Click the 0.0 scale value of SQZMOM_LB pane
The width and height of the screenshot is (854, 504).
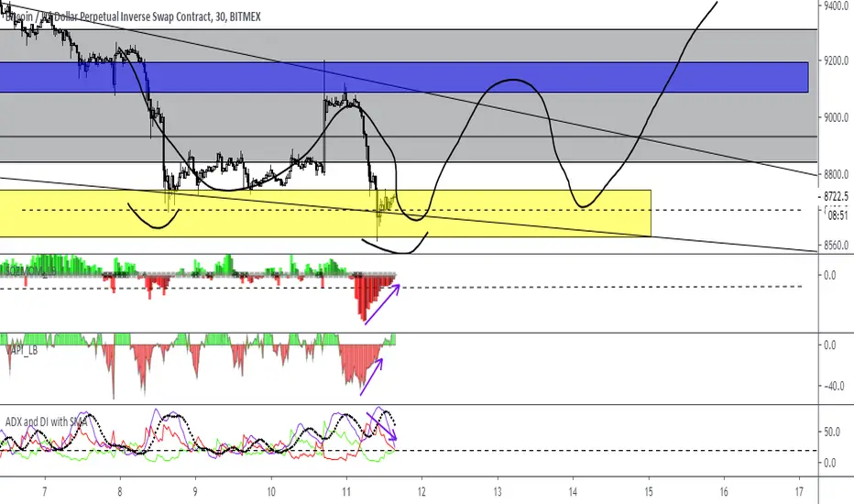click(829, 276)
